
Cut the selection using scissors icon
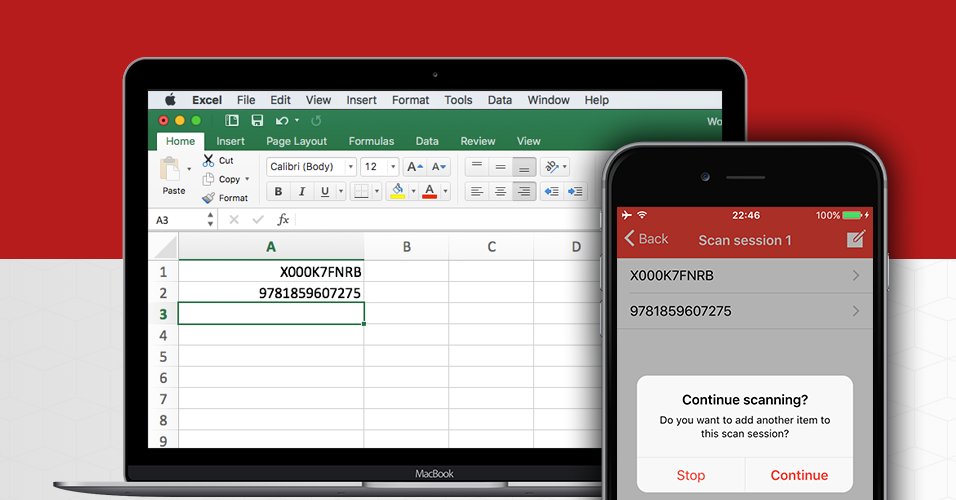coord(209,160)
